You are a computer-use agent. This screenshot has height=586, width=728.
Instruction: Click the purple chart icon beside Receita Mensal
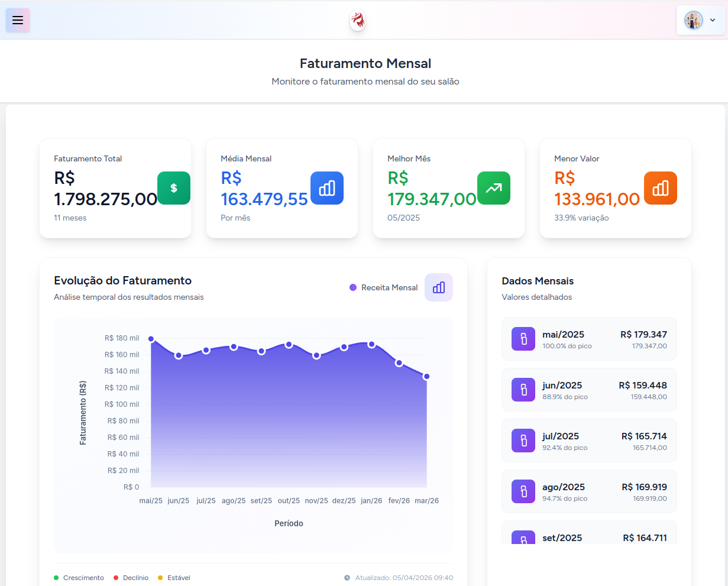439,287
